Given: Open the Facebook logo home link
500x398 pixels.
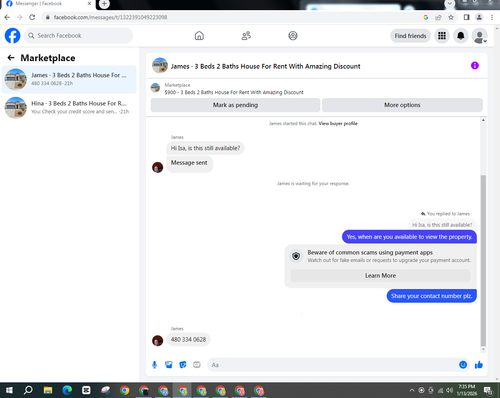Looking at the screenshot, I should tap(12, 36).
